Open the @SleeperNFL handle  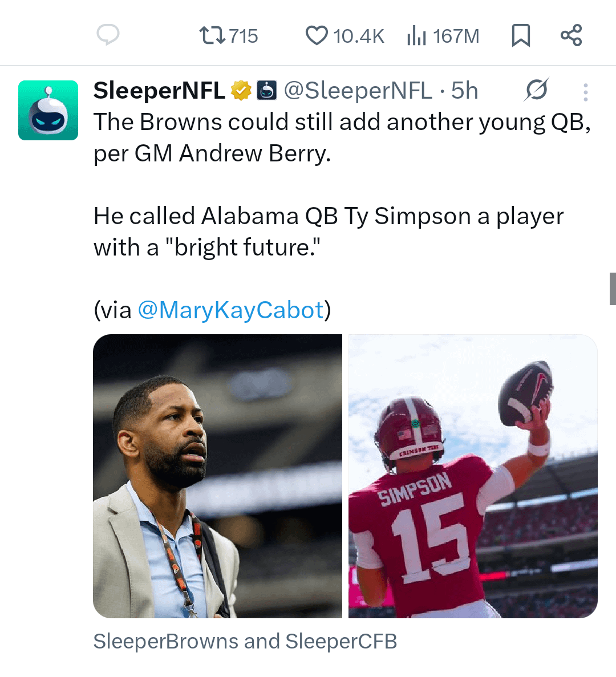[358, 91]
